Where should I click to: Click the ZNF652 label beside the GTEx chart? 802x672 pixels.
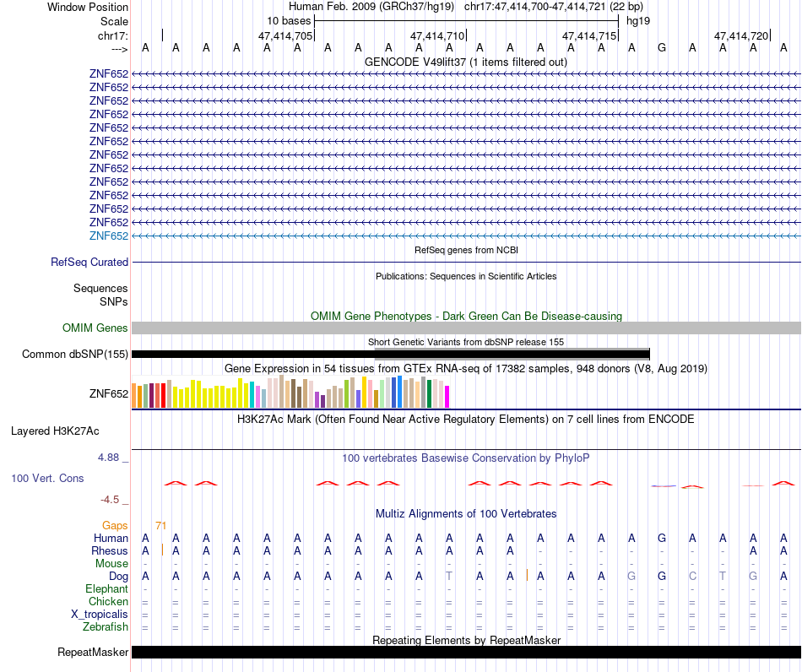pyautogui.click(x=108, y=393)
